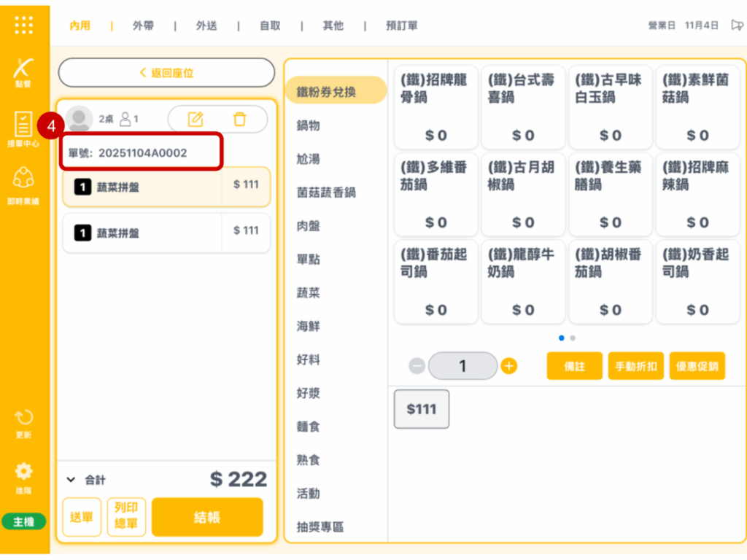
Task: Switch to the second menu page dot
Action: pos(573,338)
